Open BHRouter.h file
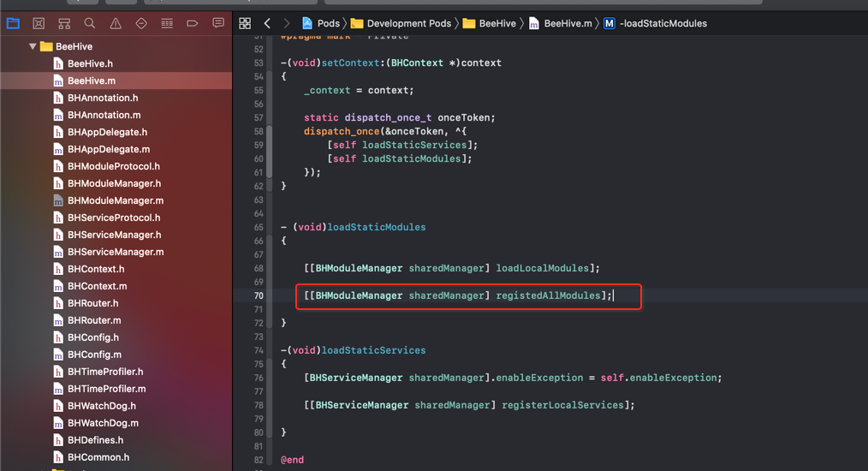Image resolution: width=868 pixels, height=471 pixels. pos(92,304)
